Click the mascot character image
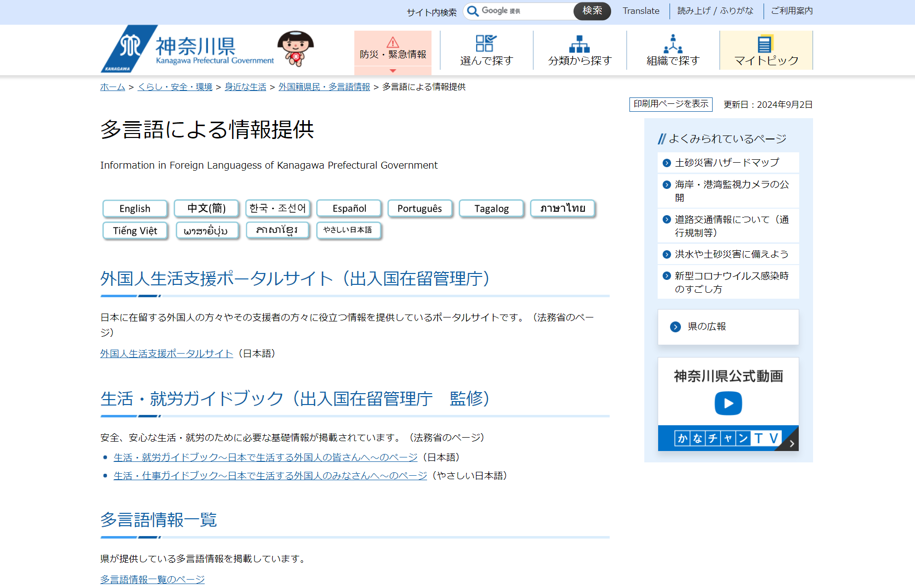This screenshot has width=915, height=588. (x=295, y=48)
